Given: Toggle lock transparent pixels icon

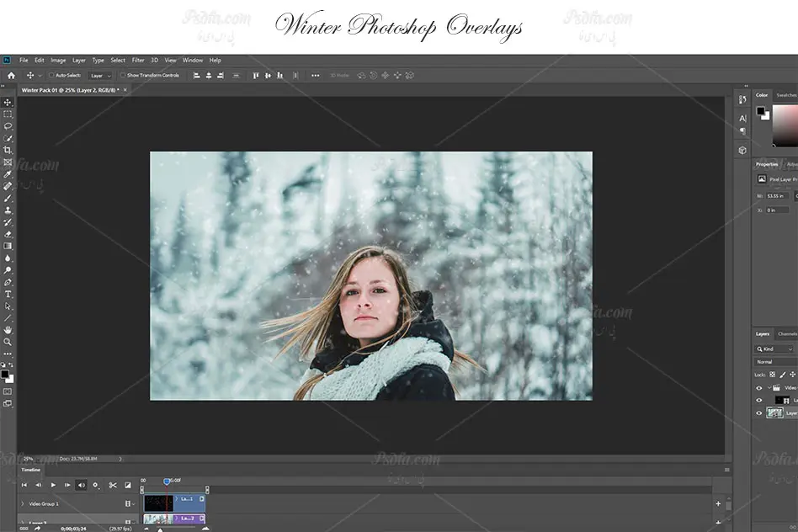Looking at the screenshot, I should [x=773, y=375].
